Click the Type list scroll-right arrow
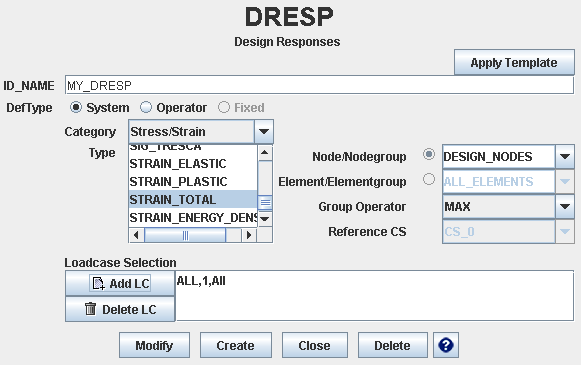581x365 pixels. (x=249, y=235)
